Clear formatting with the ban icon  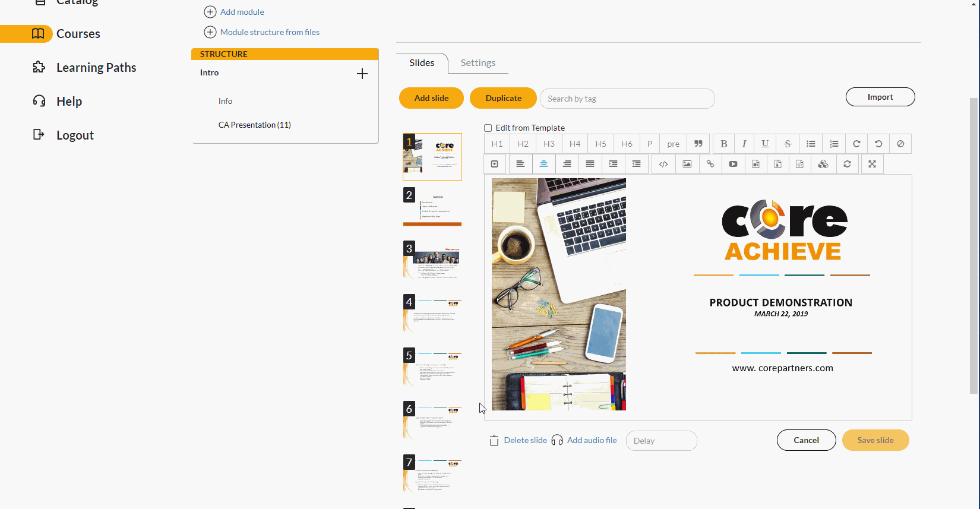[900, 144]
